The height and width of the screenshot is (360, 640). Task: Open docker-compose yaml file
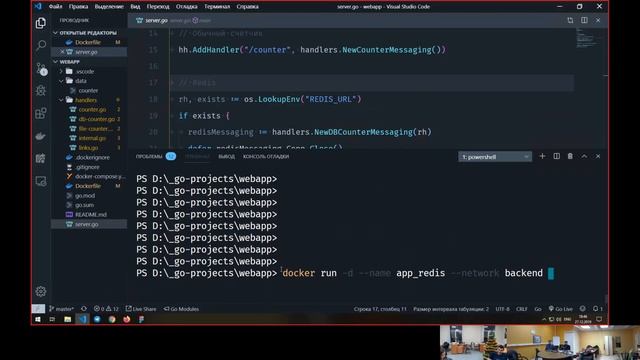(99, 176)
